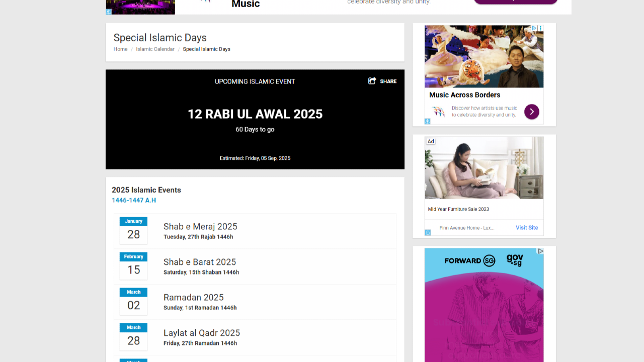Screen dimensions: 644x362
Task: Click Visit Site on the furniture ad
Action: [527, 228]
